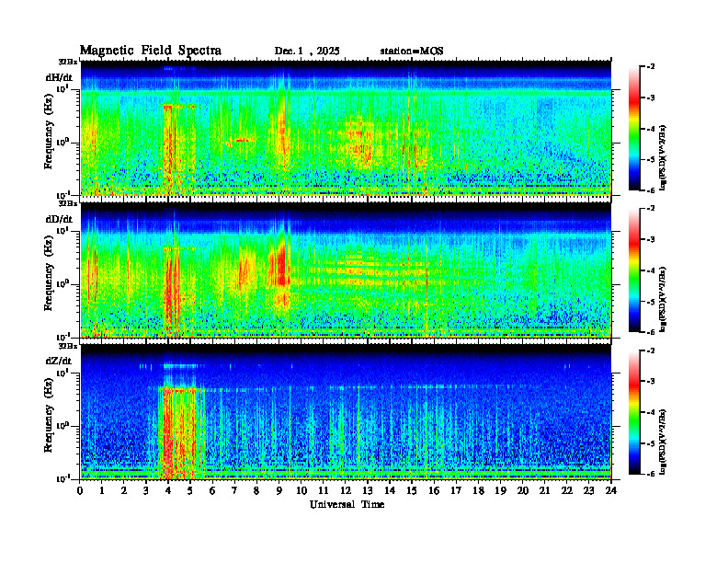Click hour '24' on Universal Time axis
The image size is (728, 563).
click(x=611, y=490)
